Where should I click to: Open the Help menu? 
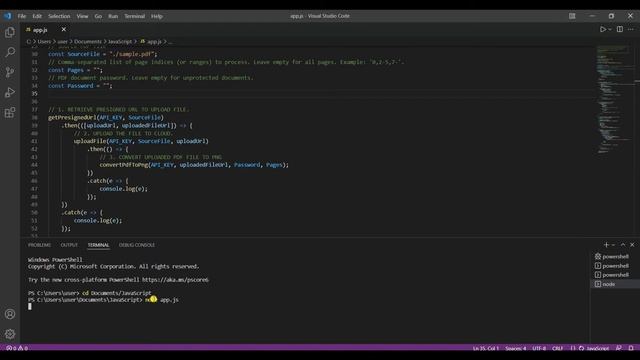pos(157,16)
